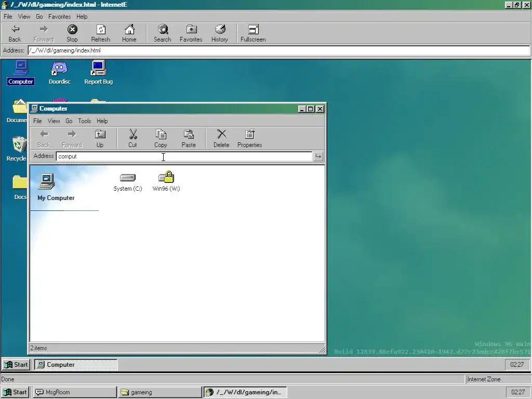
Task: Select the Documents desktop folder icon
Action: 17,111
